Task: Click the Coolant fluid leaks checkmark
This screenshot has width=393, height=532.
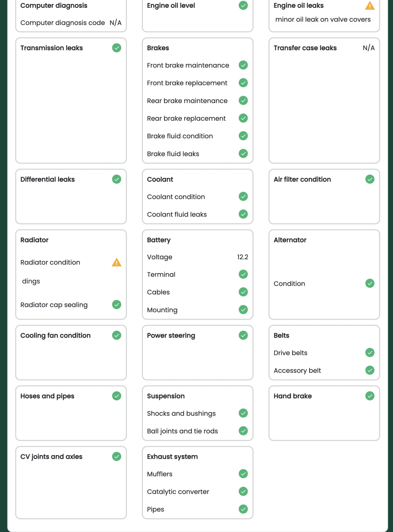Action: click(x=243, y=214)
